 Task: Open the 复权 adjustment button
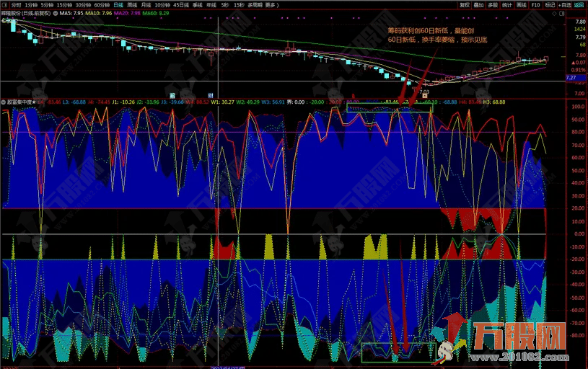(x=465, y=5)
